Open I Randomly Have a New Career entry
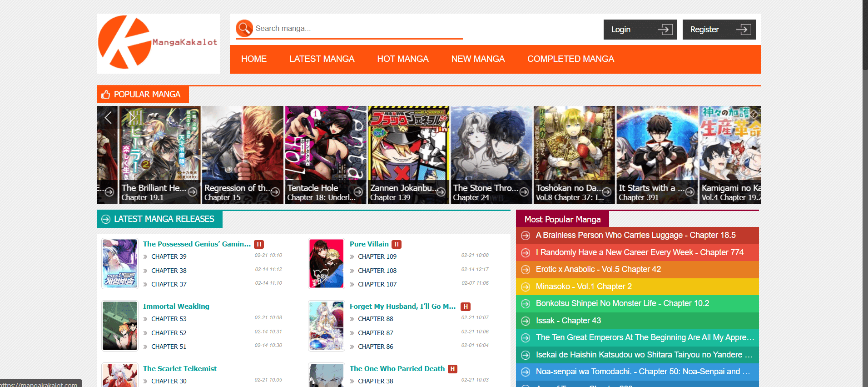The image size is (868, 387). [640, 252]
